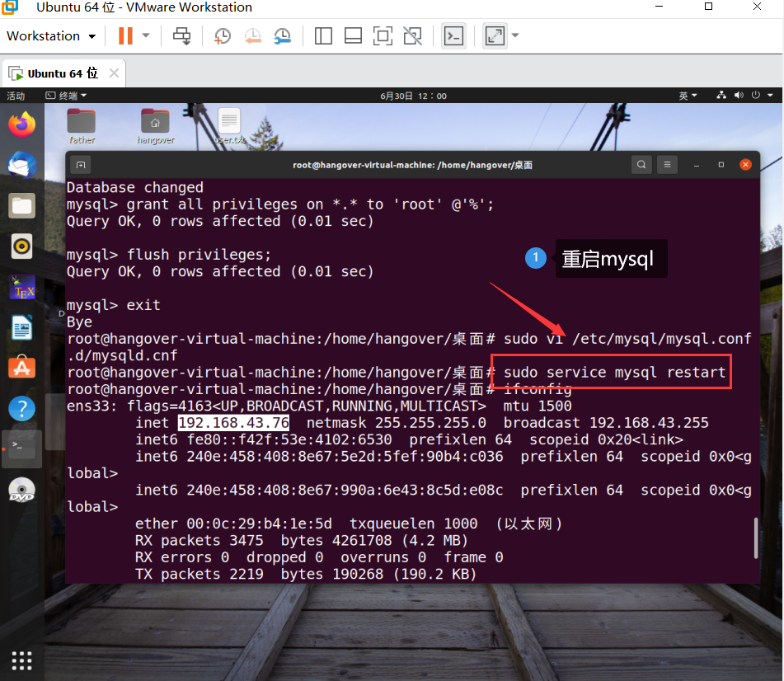Open the Workstation menu
This screenshot has width=784, height=681.
click(51, 36)
